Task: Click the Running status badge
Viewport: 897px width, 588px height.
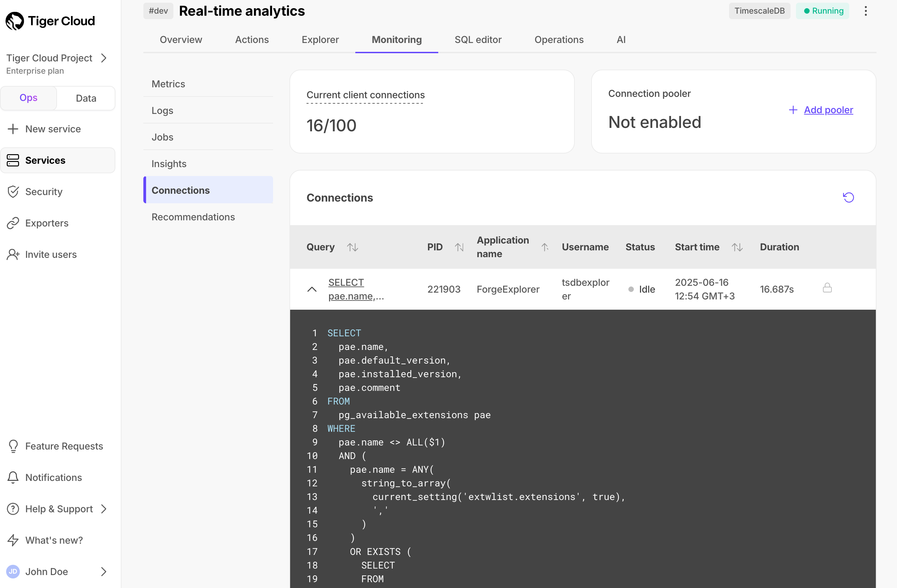Action: [822, 11]
